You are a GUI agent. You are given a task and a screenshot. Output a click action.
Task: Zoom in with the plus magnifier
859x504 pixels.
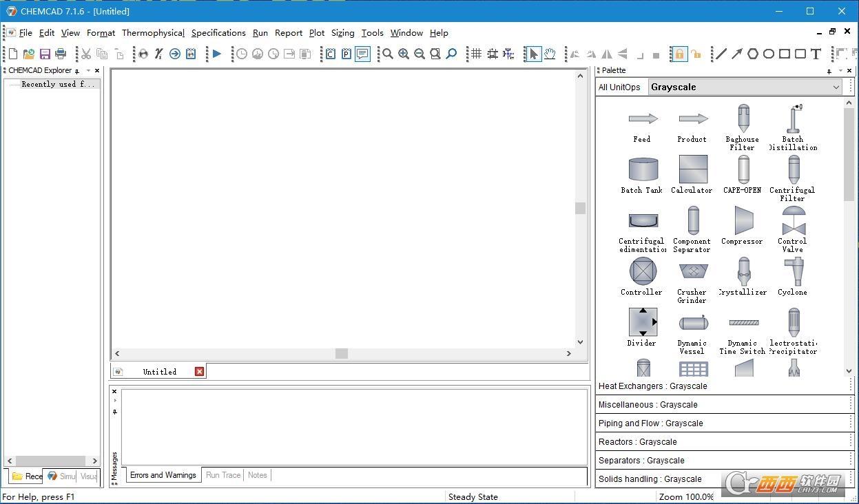tap(404, 54)
